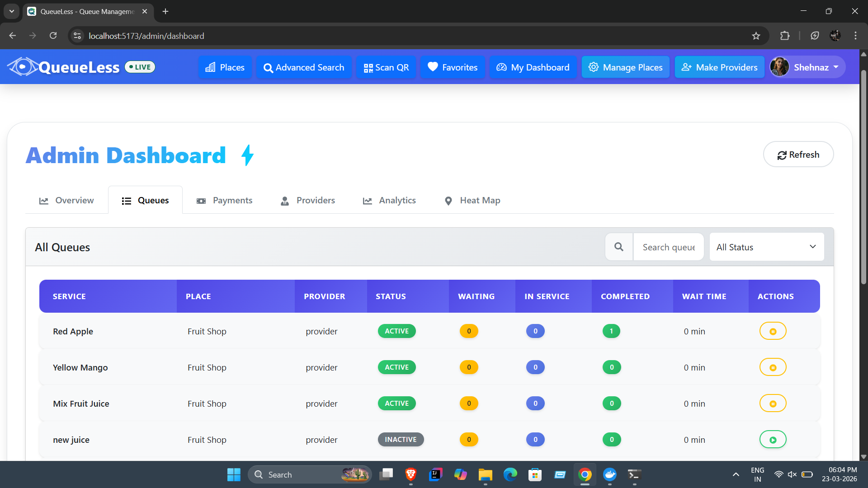Open My Dashboard
868x488 pixels.
point(533,67)
